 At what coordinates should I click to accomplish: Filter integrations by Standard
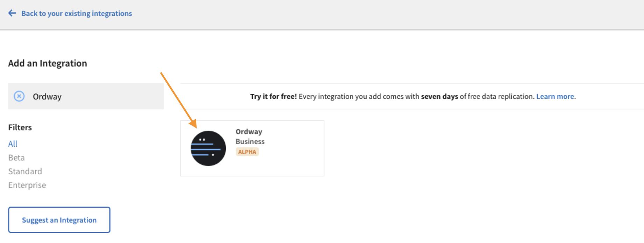pyautogui.click(x=25, y=171)
